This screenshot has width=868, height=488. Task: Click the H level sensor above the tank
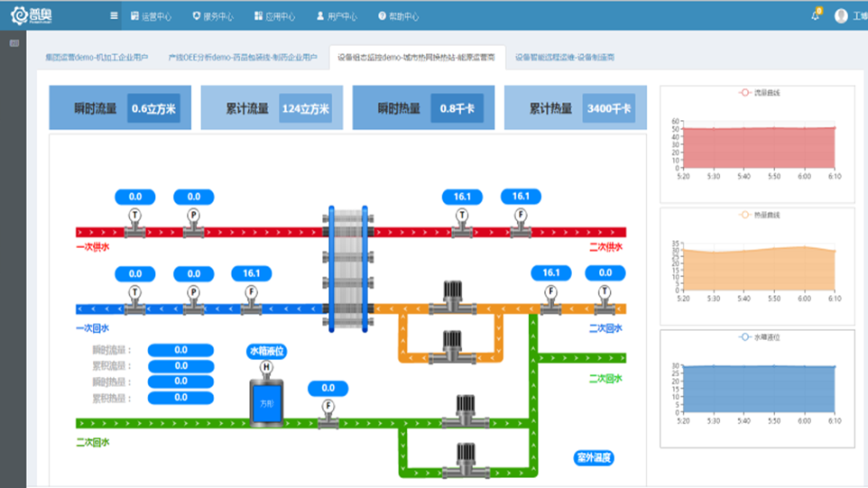pos(266,370)
